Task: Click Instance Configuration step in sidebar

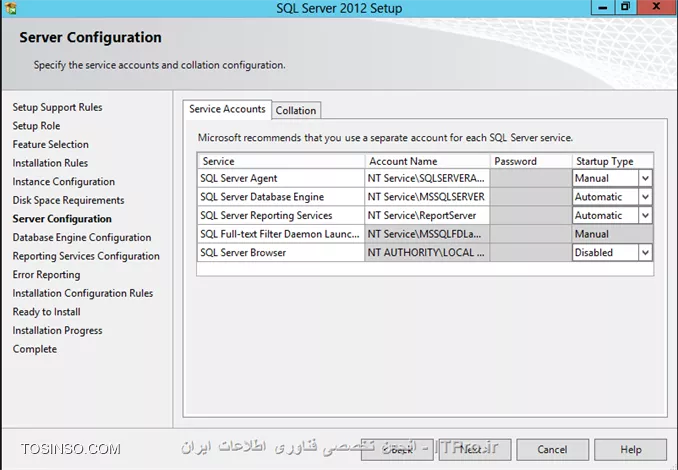Action: point(64,182)
